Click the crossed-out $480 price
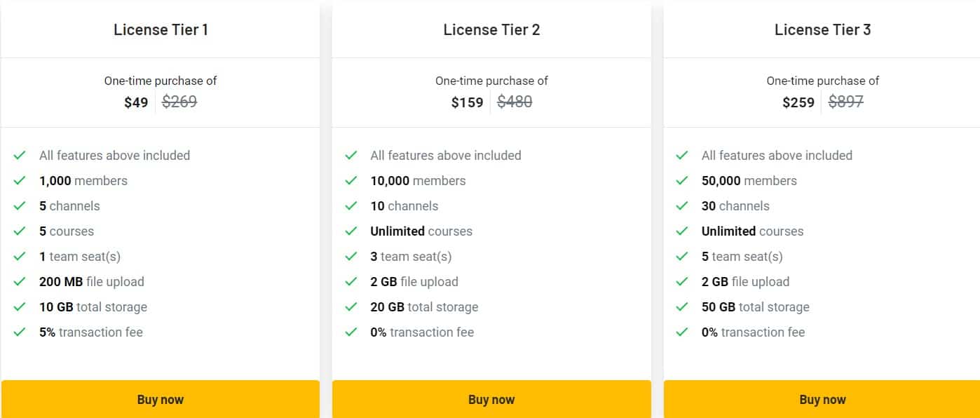This screenshot has width=980, height=418. [515, 102]
